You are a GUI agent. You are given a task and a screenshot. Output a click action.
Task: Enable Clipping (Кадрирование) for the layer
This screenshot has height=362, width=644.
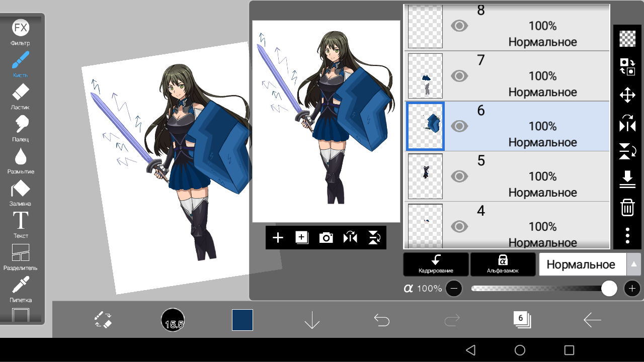point(436,264)
